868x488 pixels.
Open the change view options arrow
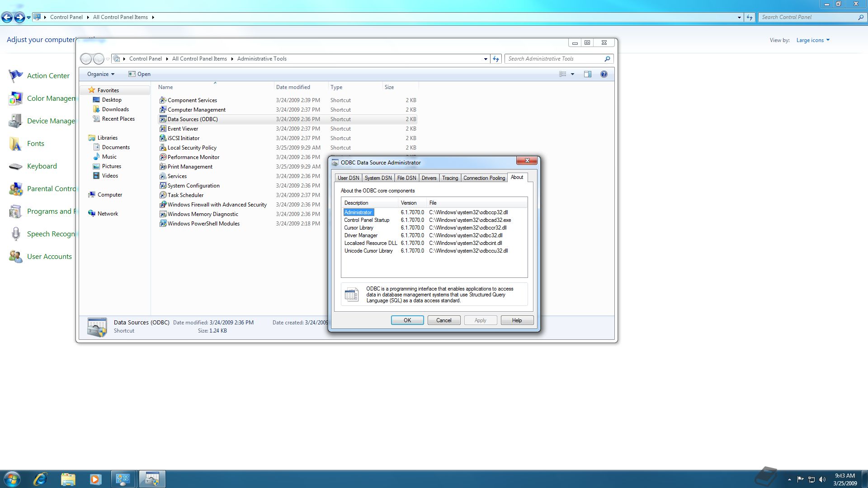pos(572,74)
